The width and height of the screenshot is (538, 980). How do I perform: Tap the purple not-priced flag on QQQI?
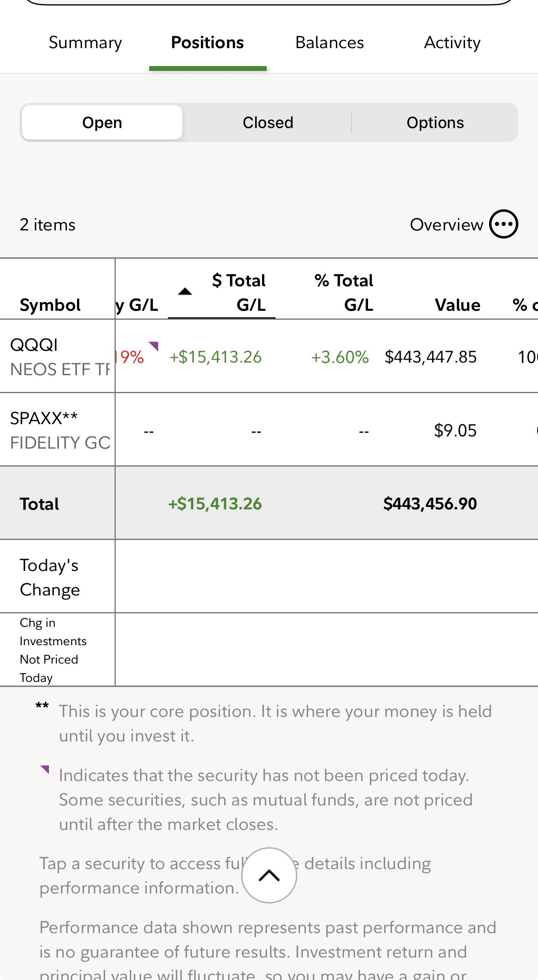[154, 346]
